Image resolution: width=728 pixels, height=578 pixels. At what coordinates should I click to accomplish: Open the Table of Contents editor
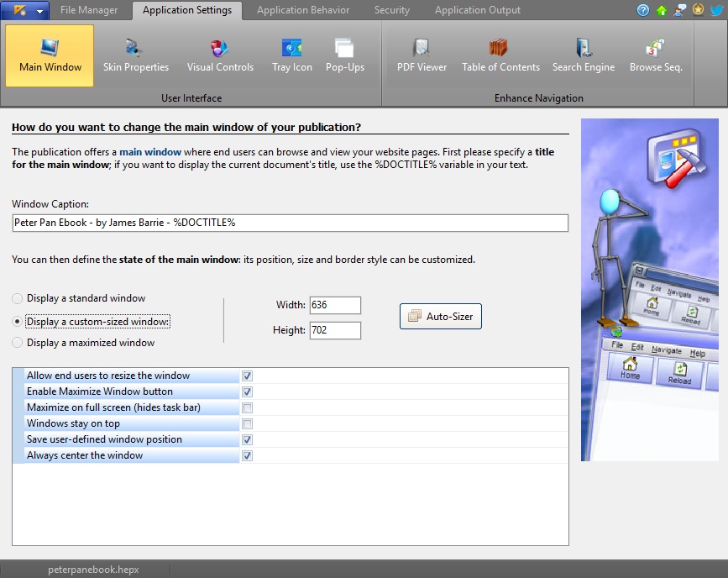click(x=500, y=55)
